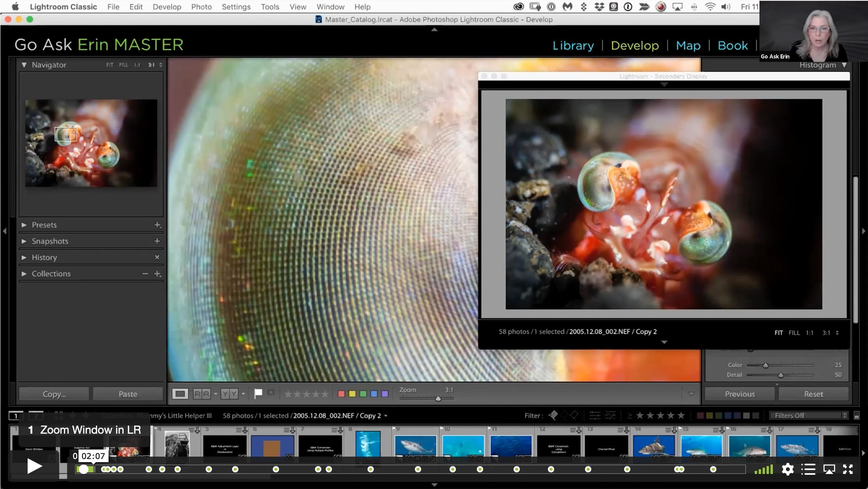Remove a collection with the Collections minus icon
The image size is (868, 489).
145,274
